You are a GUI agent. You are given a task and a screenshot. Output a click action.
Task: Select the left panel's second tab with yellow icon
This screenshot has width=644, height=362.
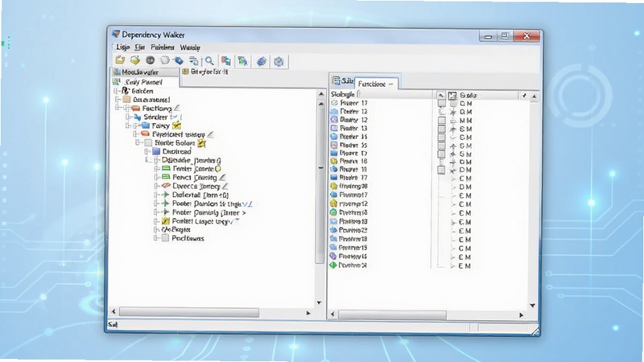point(205,72)
